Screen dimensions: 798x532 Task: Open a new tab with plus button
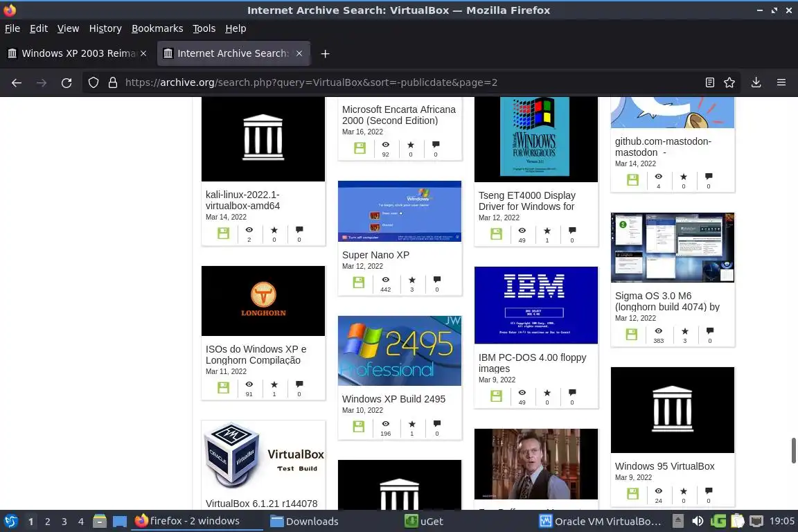pyautogui.click(x=325, y=53)
